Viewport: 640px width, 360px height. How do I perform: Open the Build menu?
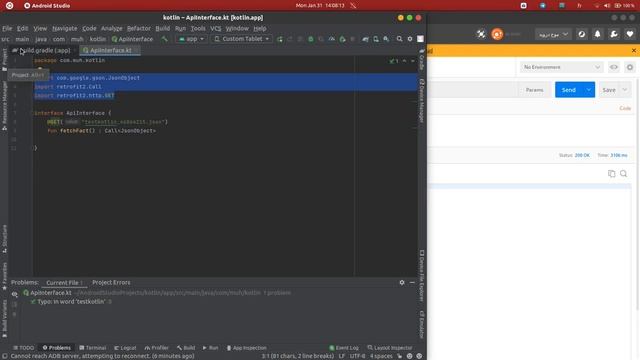(x=162, y=29)
